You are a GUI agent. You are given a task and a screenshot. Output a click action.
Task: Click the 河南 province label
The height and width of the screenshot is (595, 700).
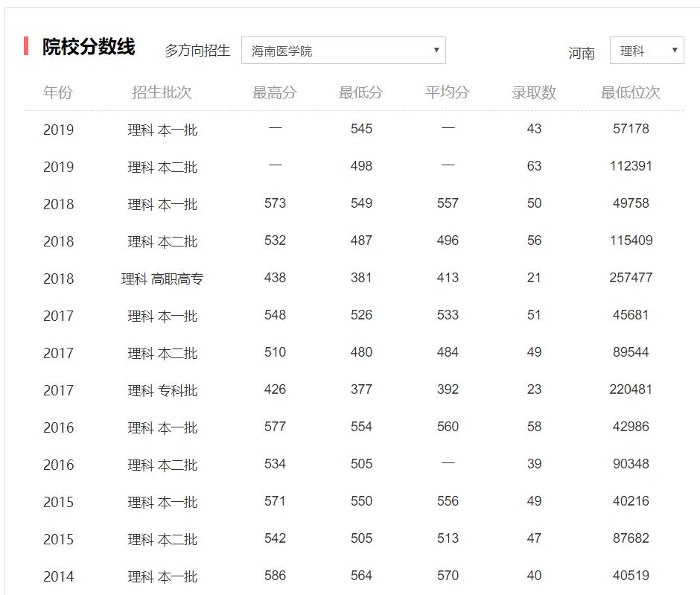point(584,52)
